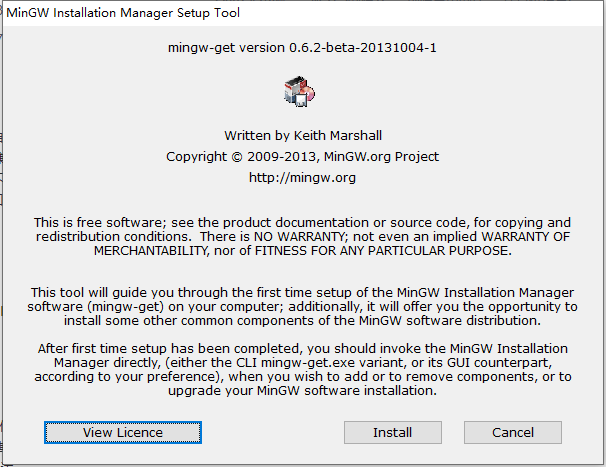Select the mingw-get version 0.6.2-beta text
606x467 pixels.
point(302,48)
